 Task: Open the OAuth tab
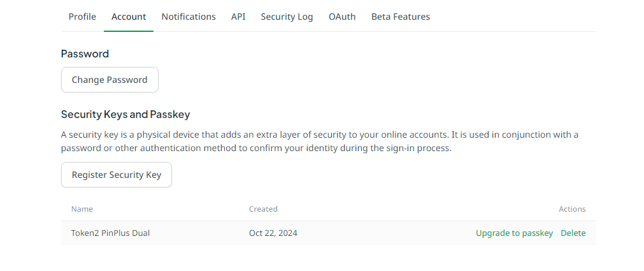coord(342,17)
